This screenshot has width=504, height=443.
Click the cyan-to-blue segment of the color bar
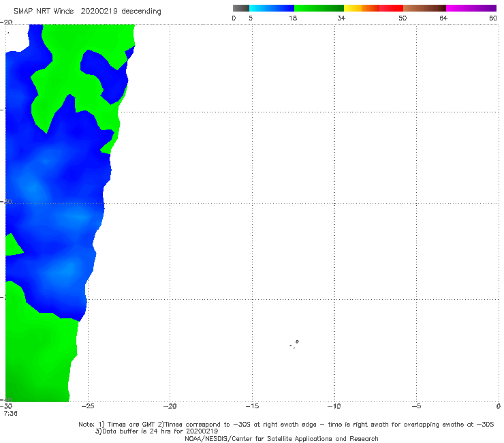272,8
